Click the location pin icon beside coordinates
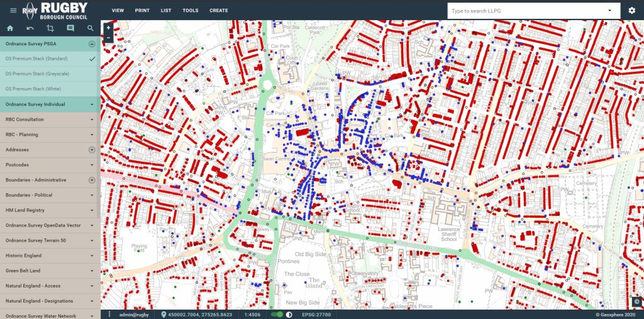The width and height of the screenshot is (644, 319). [x=164, y=315]
